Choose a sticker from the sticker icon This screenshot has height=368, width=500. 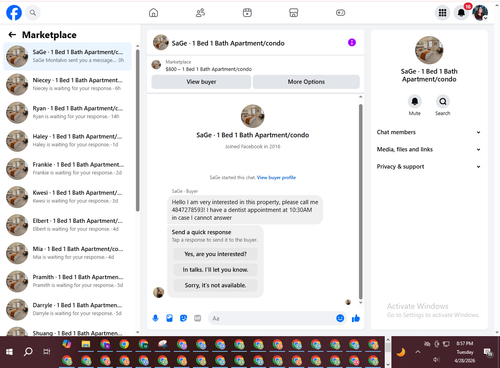pos(183,318)
